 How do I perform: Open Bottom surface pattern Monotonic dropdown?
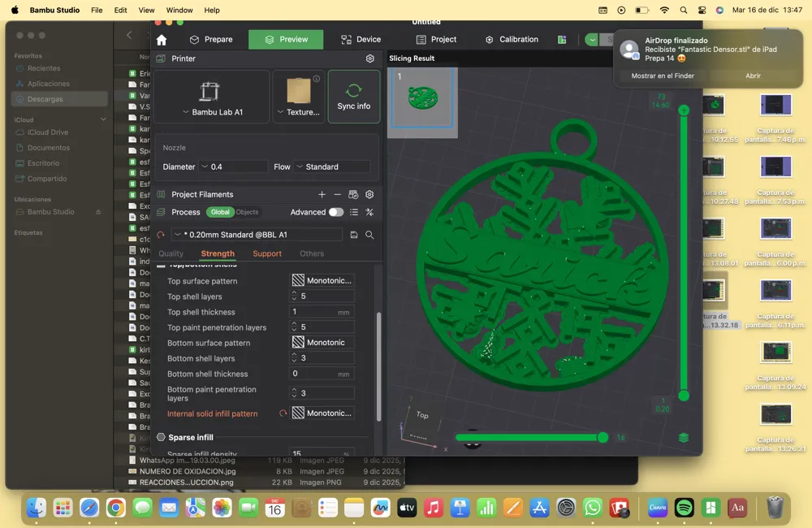point(322,343)
